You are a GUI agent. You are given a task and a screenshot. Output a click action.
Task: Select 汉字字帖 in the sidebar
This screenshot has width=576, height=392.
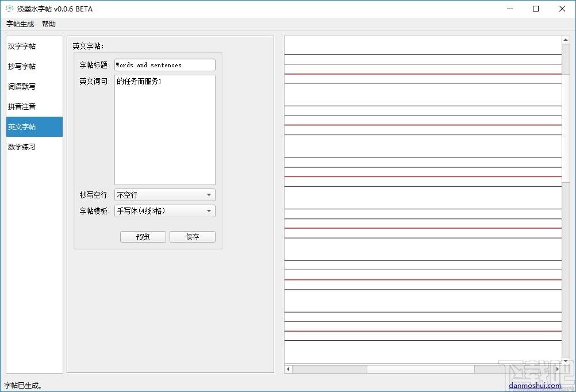click(x=34, y=47)
